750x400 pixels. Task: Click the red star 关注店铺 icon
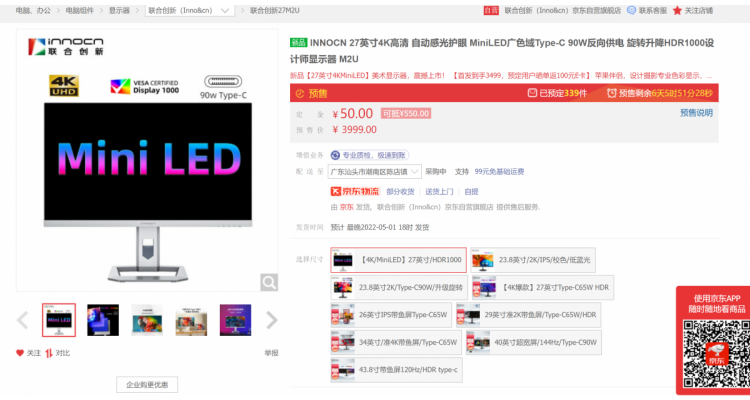tap(677, 11)
